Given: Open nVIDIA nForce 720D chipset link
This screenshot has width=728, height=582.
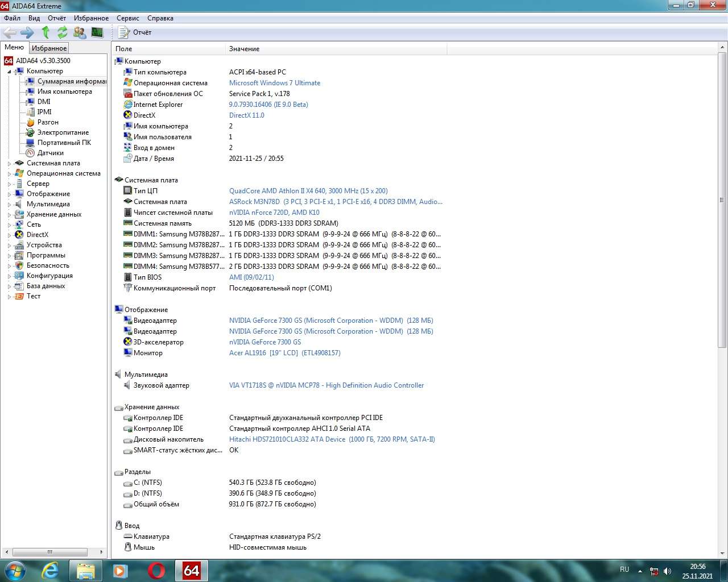Looking at the screenshot, I should (274, 213).
